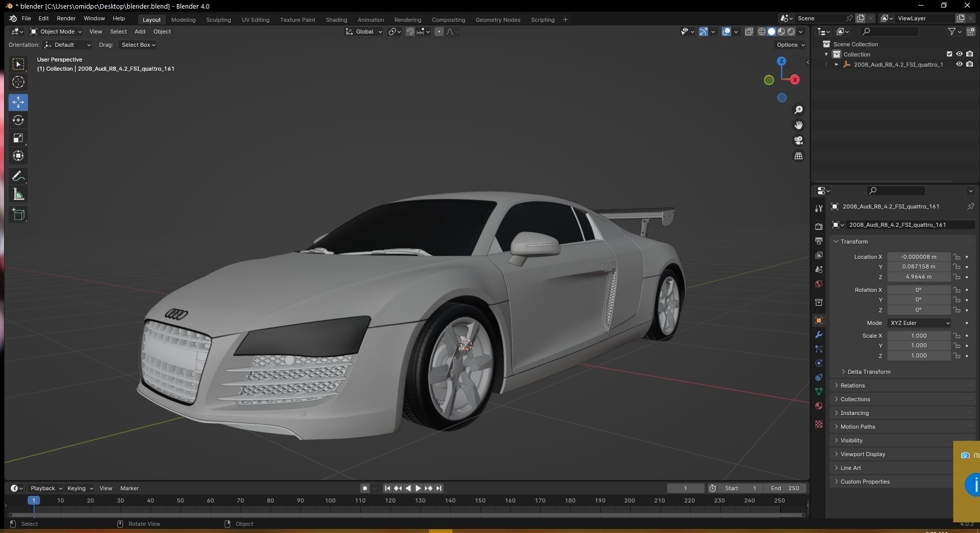Open the Tool properties tab

pyautogui.click(x=819, y=209)
